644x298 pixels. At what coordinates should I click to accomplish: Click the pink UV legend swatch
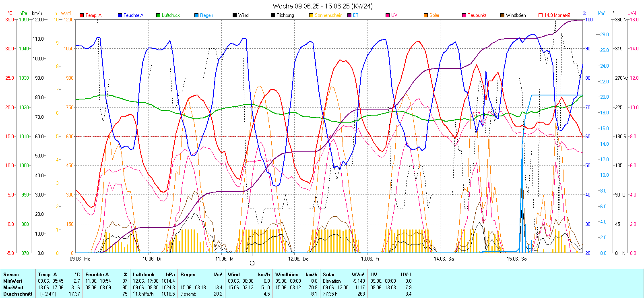(x=388, y=15)
